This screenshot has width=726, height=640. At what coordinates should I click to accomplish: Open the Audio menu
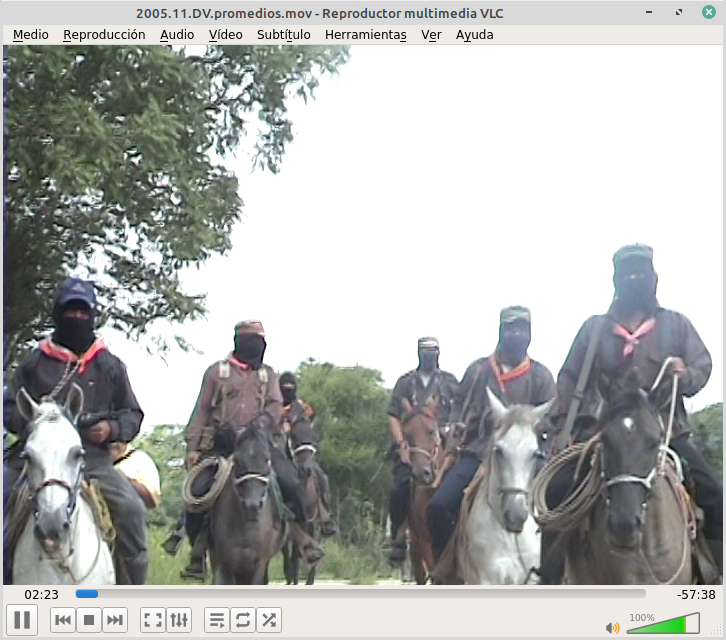point(177,35)
